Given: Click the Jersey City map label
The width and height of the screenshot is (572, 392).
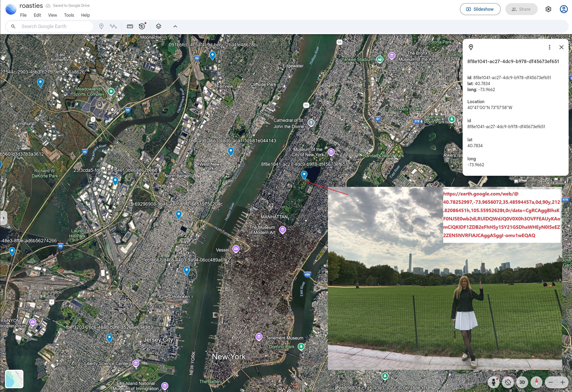Looking at the screenshot, I should [x=158, y=340].
